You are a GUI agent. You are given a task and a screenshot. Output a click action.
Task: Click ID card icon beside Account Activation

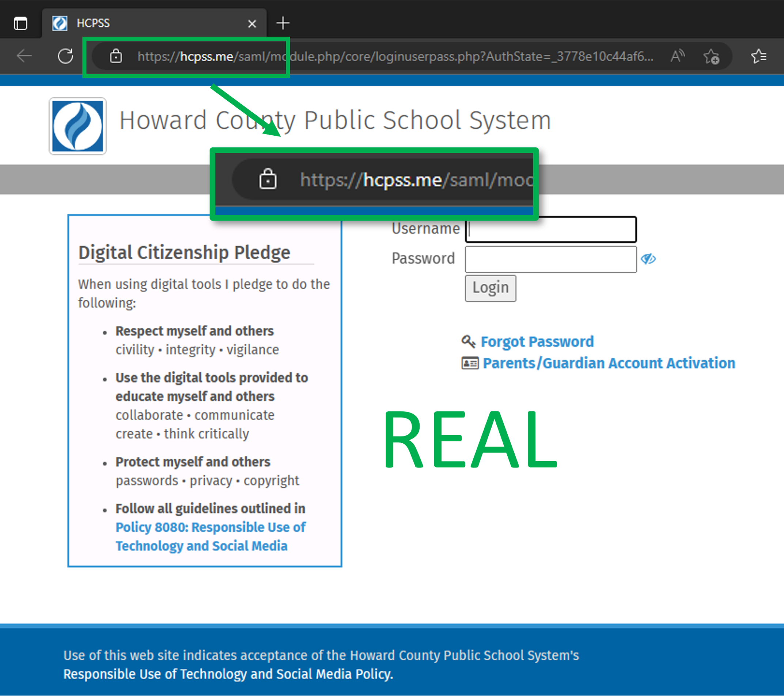click(470, 363)
